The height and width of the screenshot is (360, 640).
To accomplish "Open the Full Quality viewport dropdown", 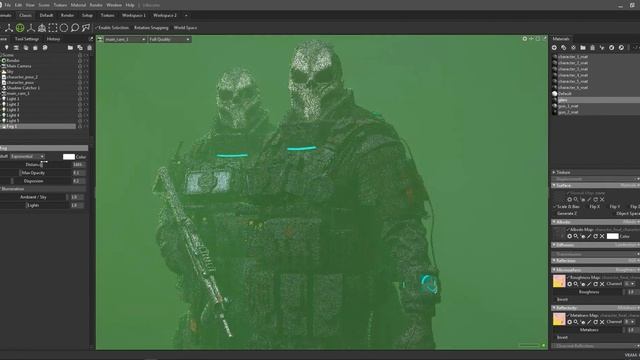I will click(x=169, y=39).
